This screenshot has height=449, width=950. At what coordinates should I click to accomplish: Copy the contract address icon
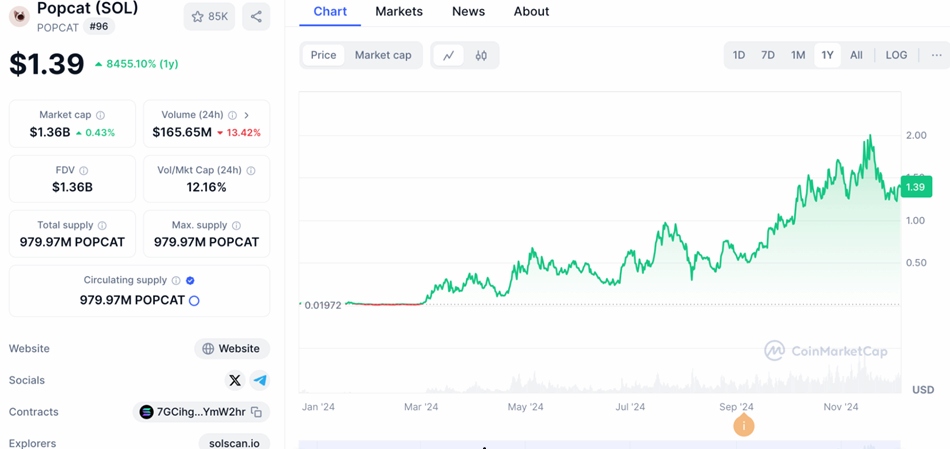click(x=257, y=413)
